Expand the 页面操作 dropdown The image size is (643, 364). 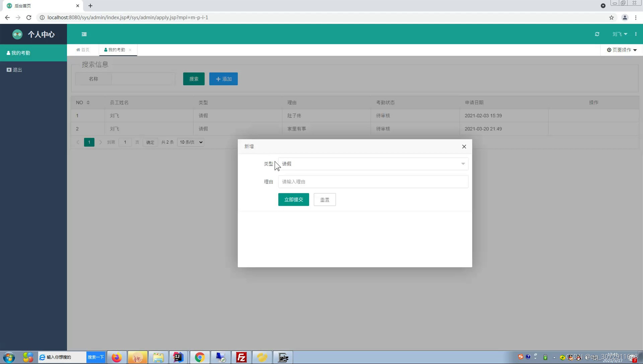[x=622, y=50]
